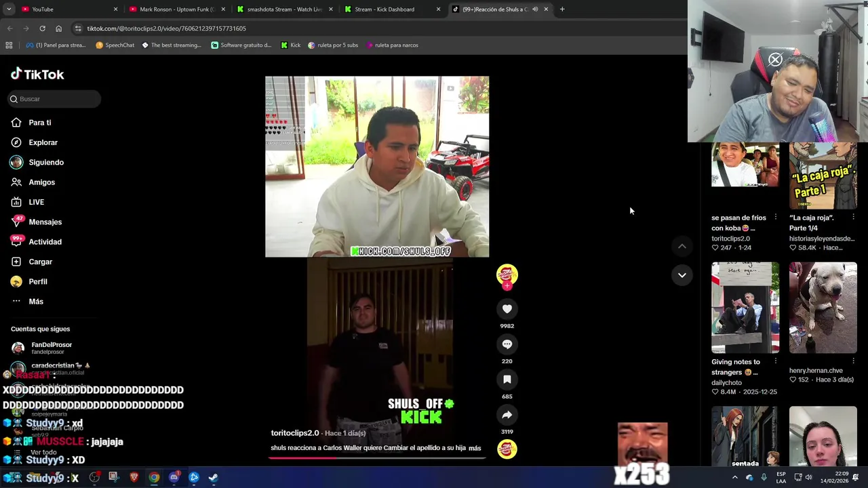
Task: Open the LIVE section
Action: point(28,202)
